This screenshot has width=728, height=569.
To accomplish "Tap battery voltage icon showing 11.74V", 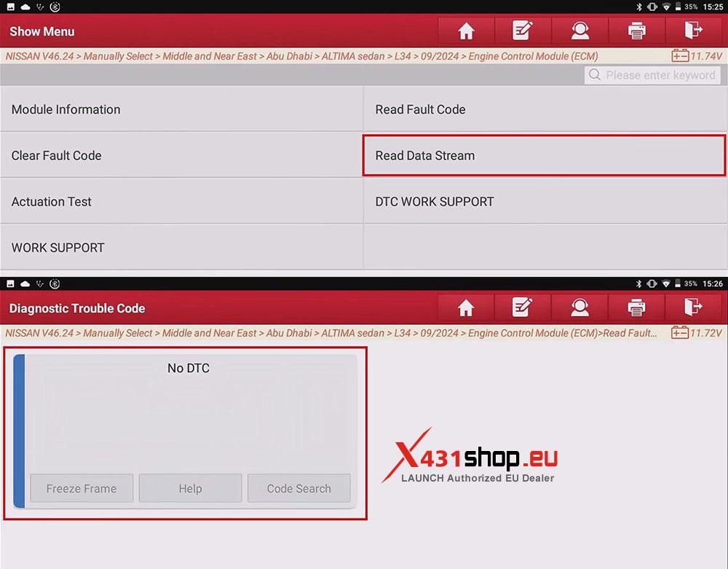I will [680, 56].
